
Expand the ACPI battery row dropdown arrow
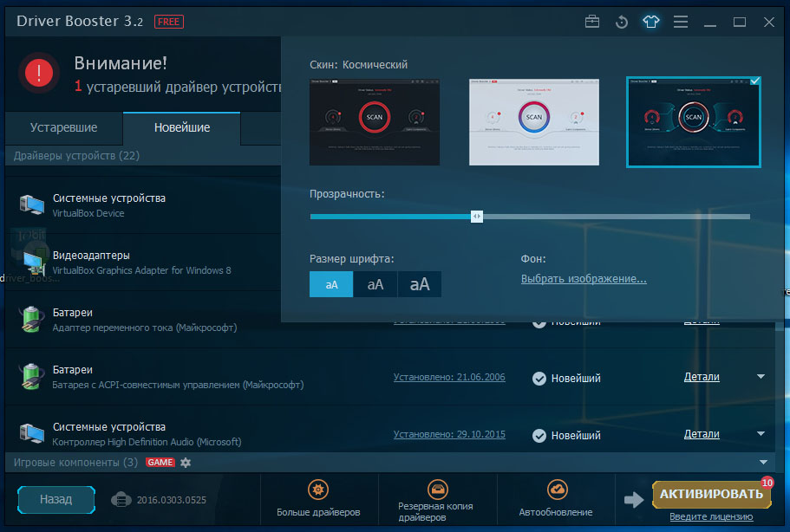point(761,377)
